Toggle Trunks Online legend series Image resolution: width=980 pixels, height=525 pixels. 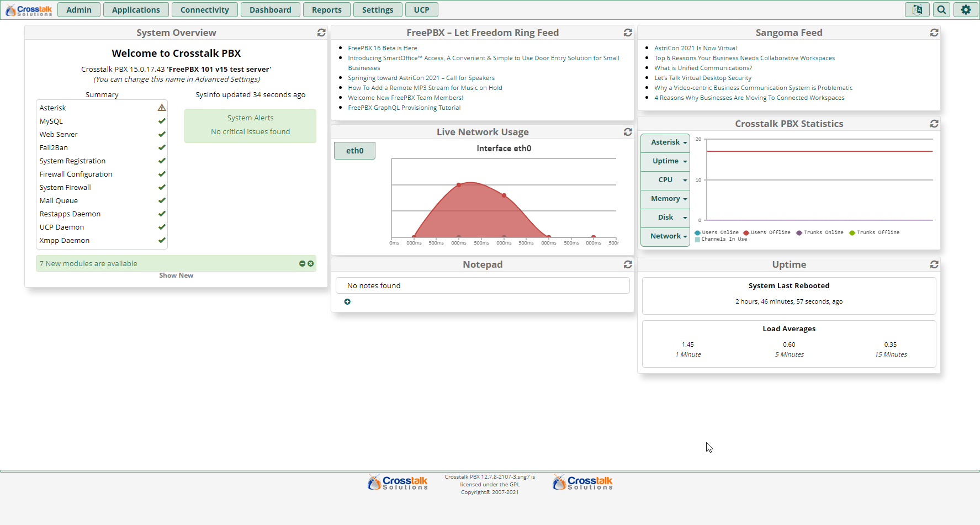[820, 232]
